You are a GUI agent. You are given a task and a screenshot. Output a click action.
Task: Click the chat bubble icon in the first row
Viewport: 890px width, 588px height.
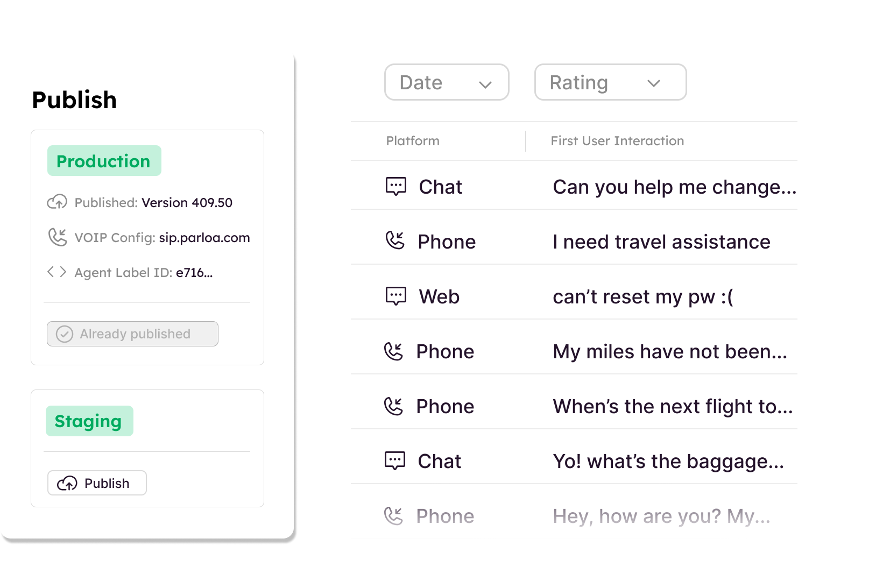(x=396, y=186)
